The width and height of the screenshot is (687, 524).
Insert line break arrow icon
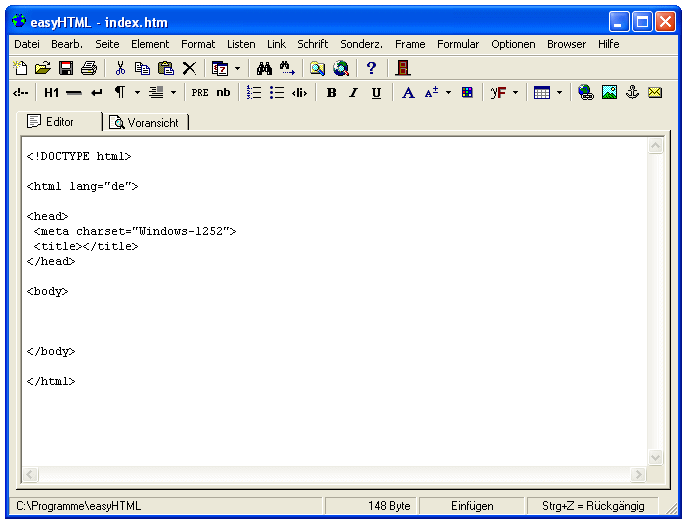pyautogui.click(x=97, y=93)
